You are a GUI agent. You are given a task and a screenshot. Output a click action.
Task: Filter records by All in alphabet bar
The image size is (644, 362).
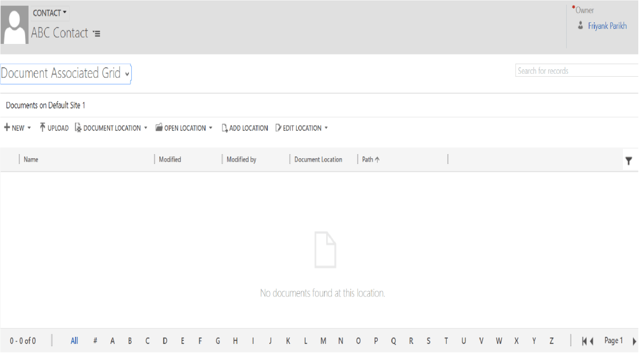pos(74,341)
